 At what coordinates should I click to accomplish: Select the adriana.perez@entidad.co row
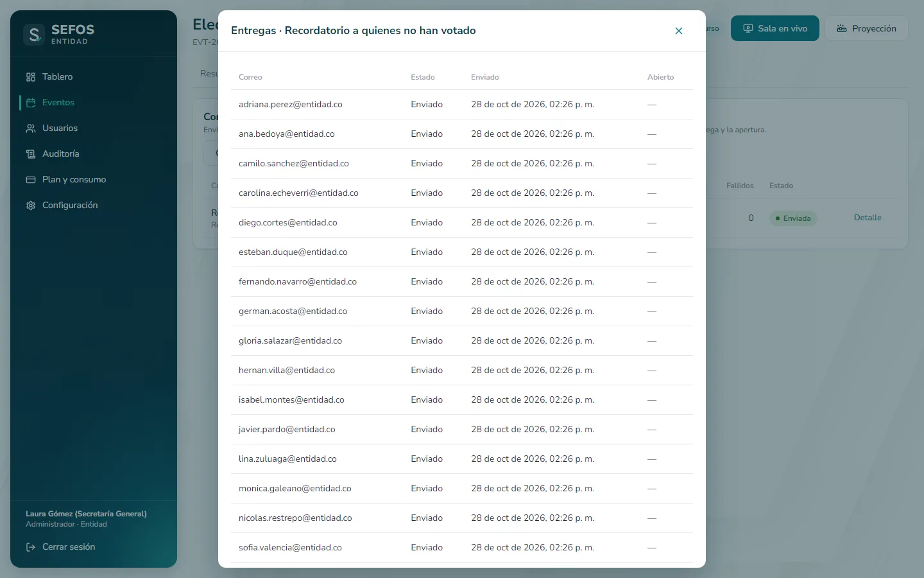point(462,105)
